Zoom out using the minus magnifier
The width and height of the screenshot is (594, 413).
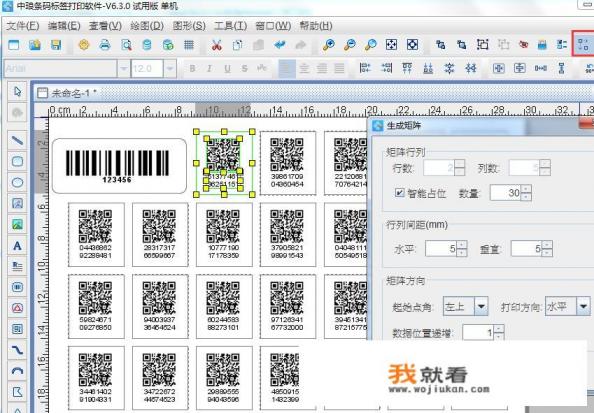coord(349,45)
